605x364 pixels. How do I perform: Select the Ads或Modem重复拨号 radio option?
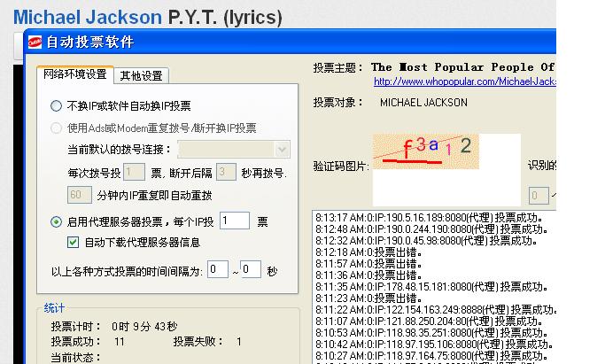57,128
